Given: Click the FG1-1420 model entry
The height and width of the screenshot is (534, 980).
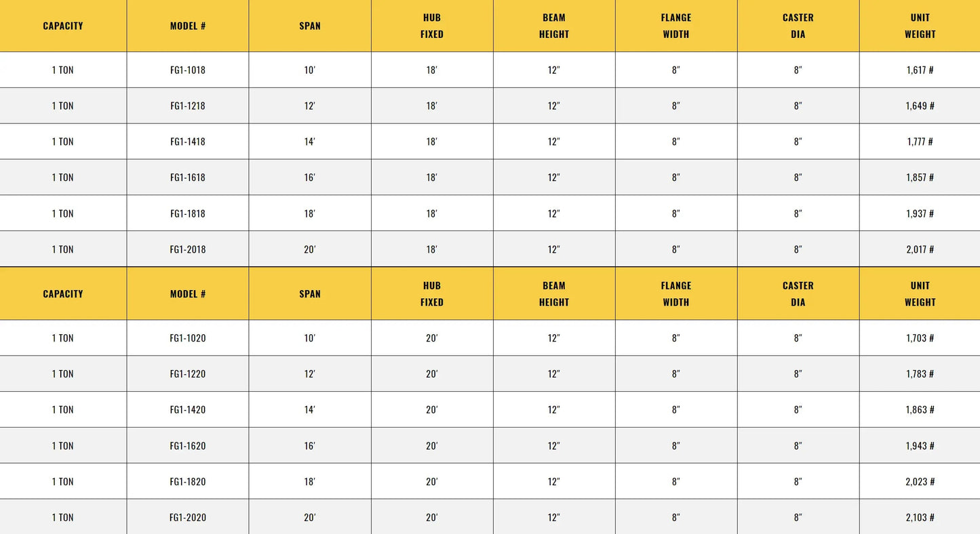Looking at the screenshot, I should point(188,410).
